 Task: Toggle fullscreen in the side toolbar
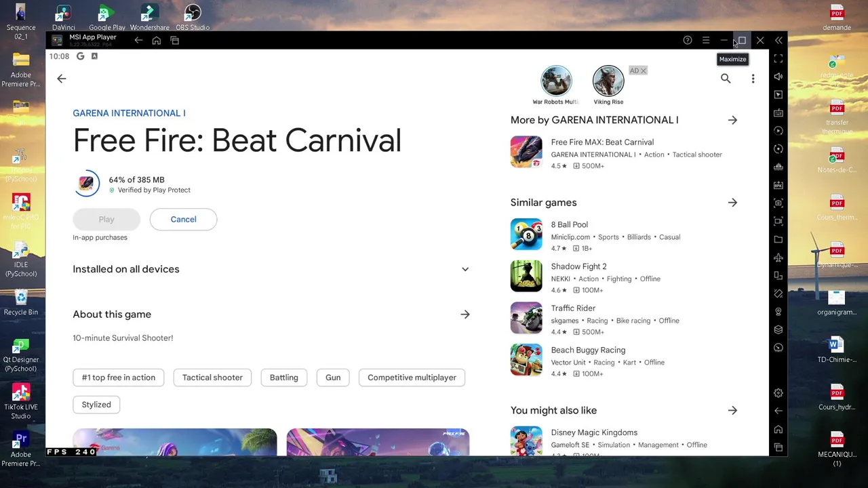(x=778, y=59)
